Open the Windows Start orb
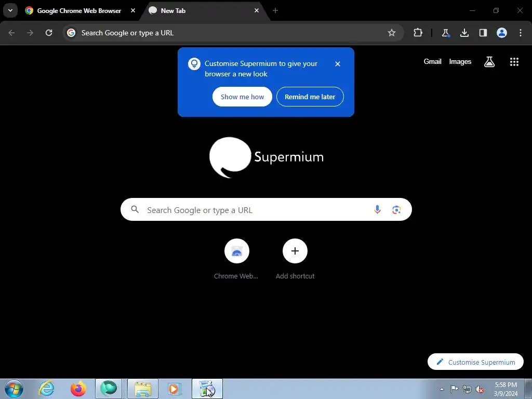532x399 pixels. click(14, 389)
